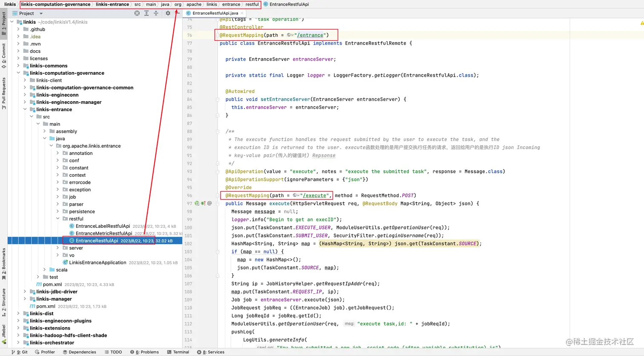Viewport: 644px width, 356px height.
Task: Select the errorcode package
Action: pyautogui.click(x=80, y=182)
